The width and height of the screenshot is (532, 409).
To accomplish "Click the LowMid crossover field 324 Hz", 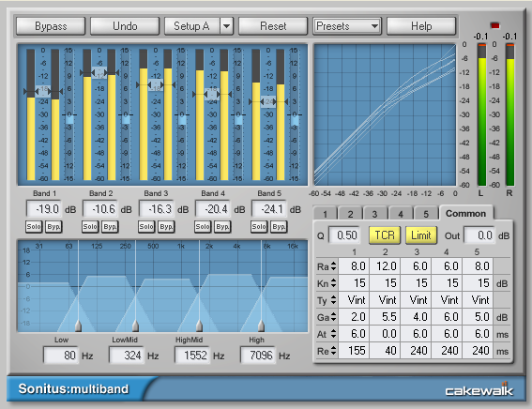I will [x=127, y=356].
